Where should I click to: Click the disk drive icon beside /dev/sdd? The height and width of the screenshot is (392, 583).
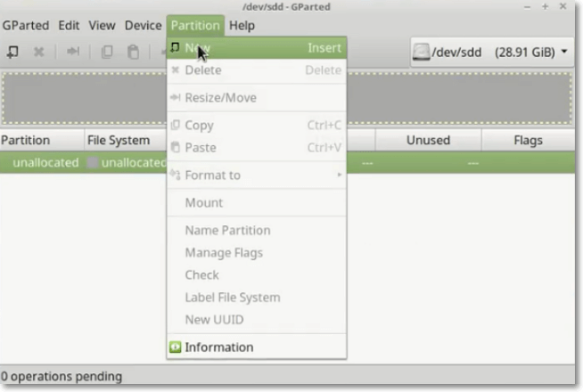click(421, 52)
